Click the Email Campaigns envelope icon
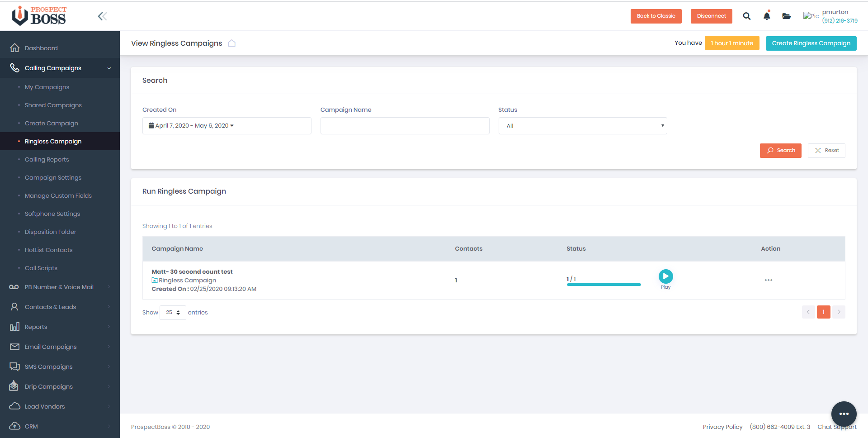 (14, 347)
